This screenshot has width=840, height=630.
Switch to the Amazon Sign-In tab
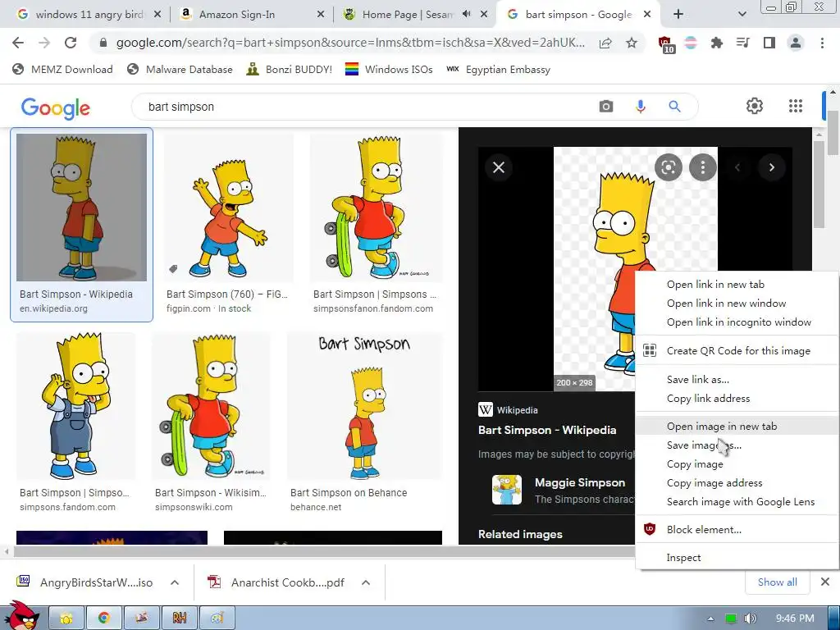click(x=251, y=15)
